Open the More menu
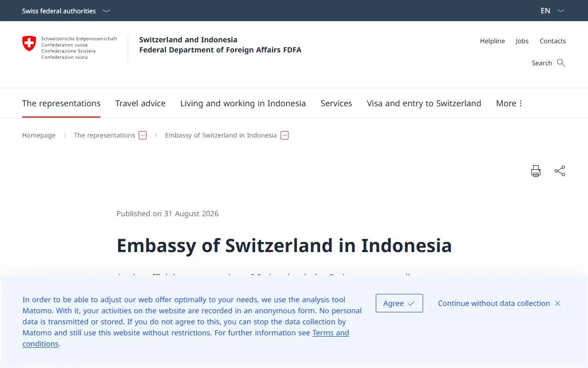This screenshot has height=368, width=588. pos(509,103)
